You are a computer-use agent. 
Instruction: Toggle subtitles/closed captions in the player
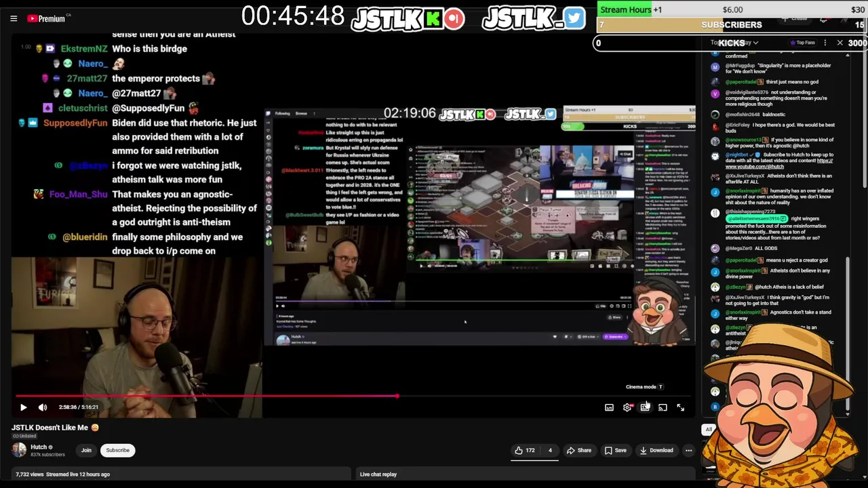pyautogui.click(x=609, y=407)
